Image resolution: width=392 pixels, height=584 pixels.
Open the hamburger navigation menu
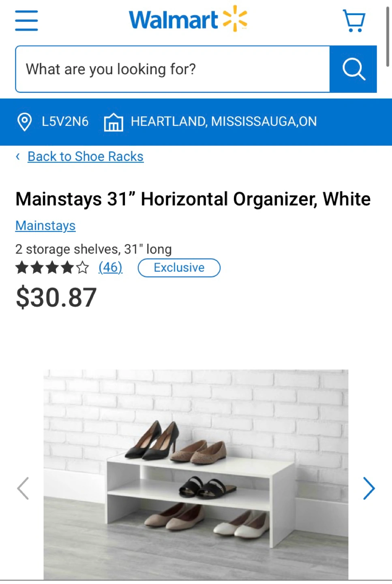click(26, 21)
